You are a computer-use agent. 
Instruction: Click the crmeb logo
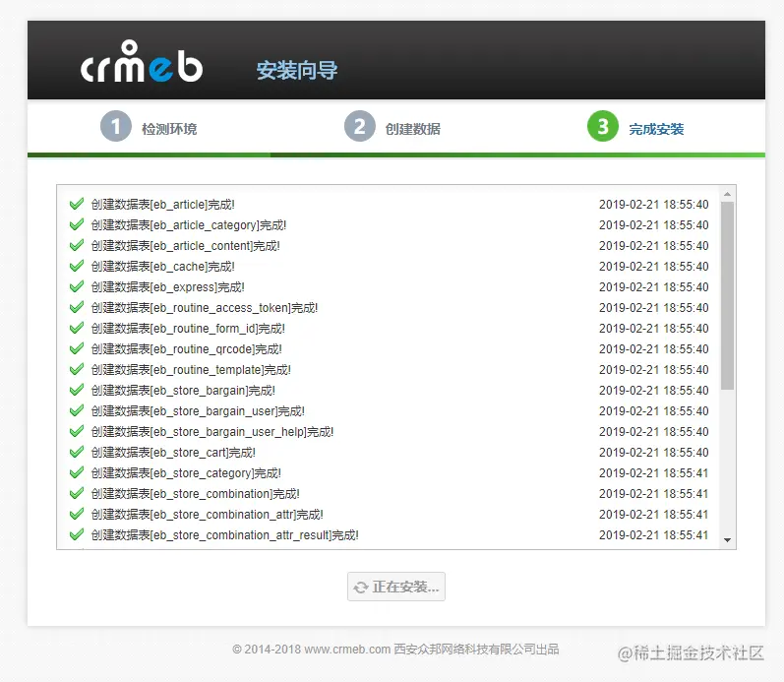coord(142,62)
